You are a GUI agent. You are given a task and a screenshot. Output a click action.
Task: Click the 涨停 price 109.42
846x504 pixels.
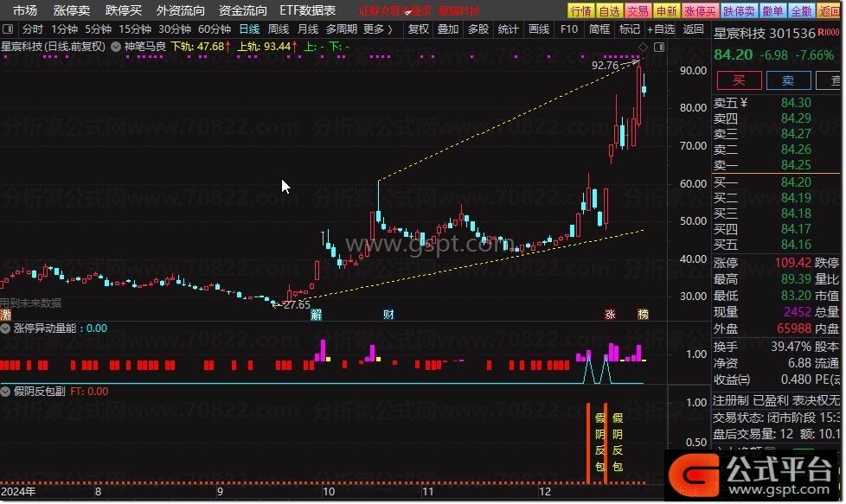792,263
